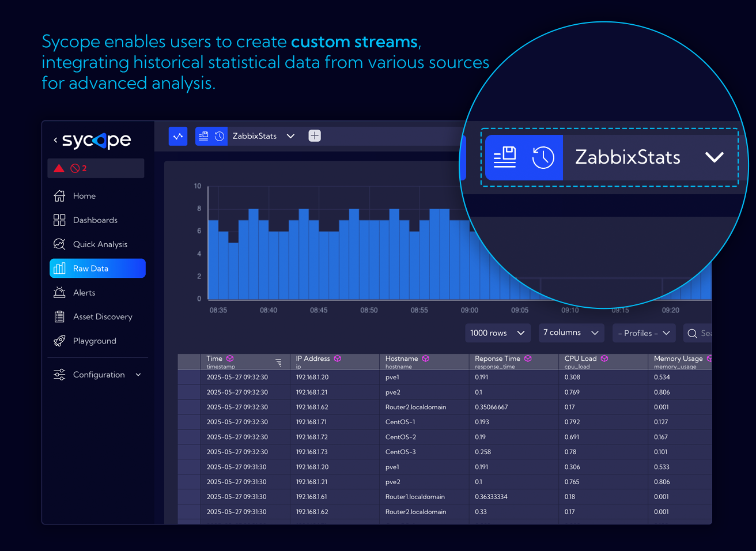Click the cube icon next to CPU Load
Image resolution: width=756 pixels, height=551 pixels.
604,358
